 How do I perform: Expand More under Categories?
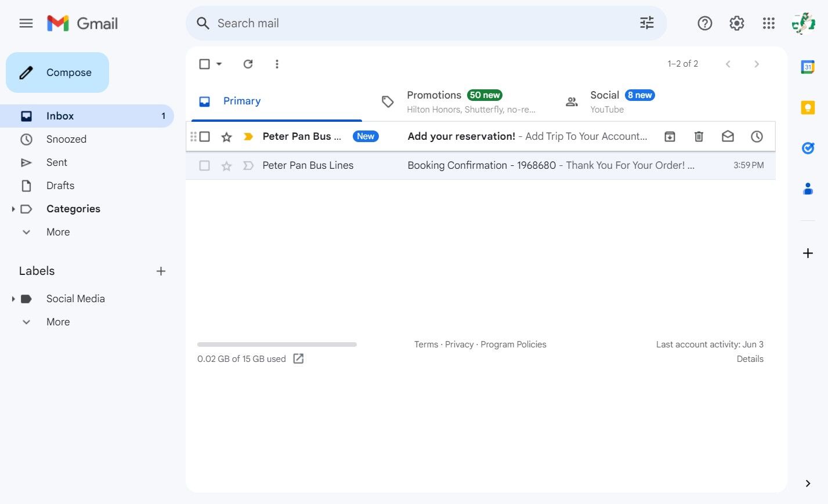point(58,232)
